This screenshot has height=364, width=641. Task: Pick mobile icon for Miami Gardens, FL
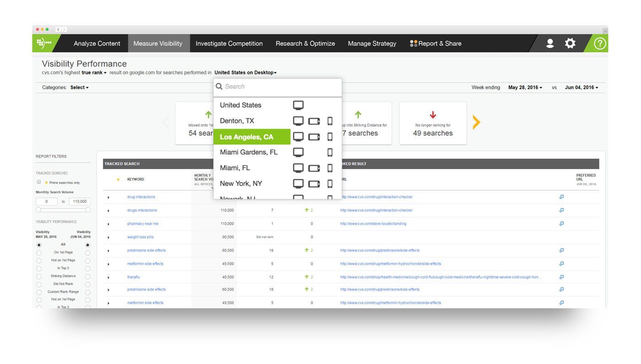330,152
